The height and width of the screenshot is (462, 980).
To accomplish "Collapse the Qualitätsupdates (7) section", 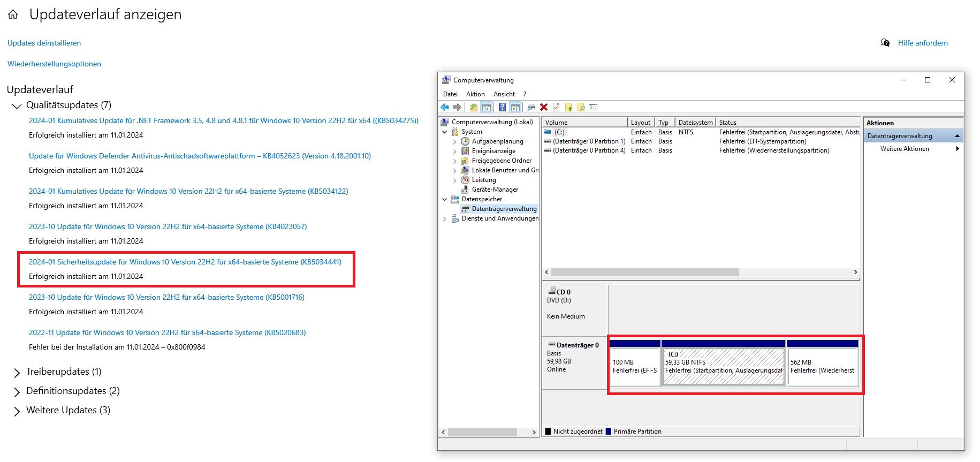I will (17, 106).
